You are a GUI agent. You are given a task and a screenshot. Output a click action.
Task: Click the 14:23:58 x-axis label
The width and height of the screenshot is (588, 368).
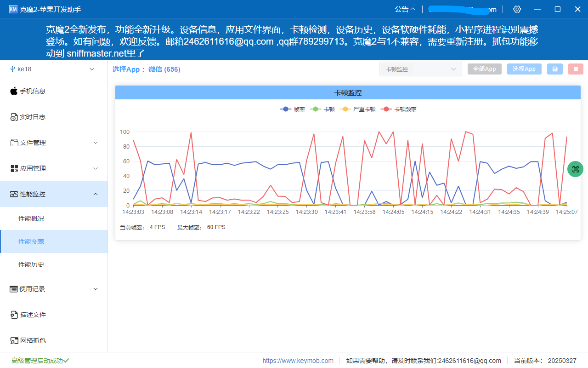point(365,212)
